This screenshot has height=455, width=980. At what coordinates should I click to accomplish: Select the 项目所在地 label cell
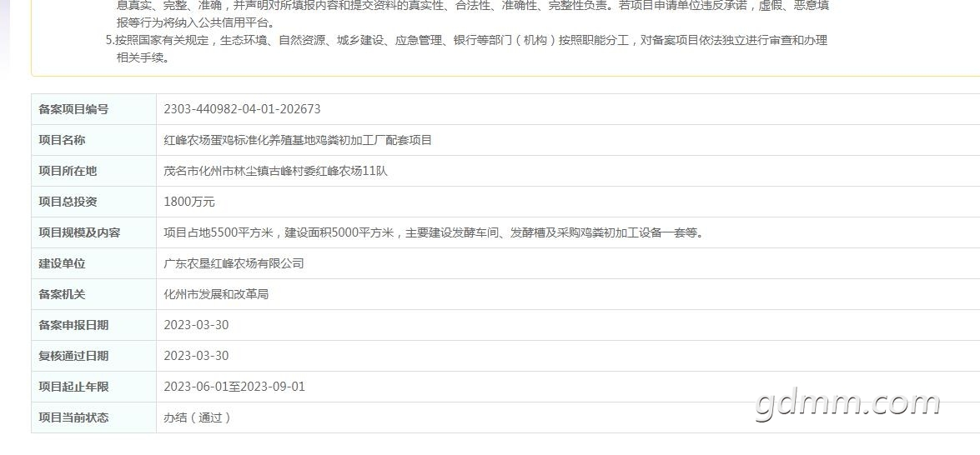(x=93, y=171)
